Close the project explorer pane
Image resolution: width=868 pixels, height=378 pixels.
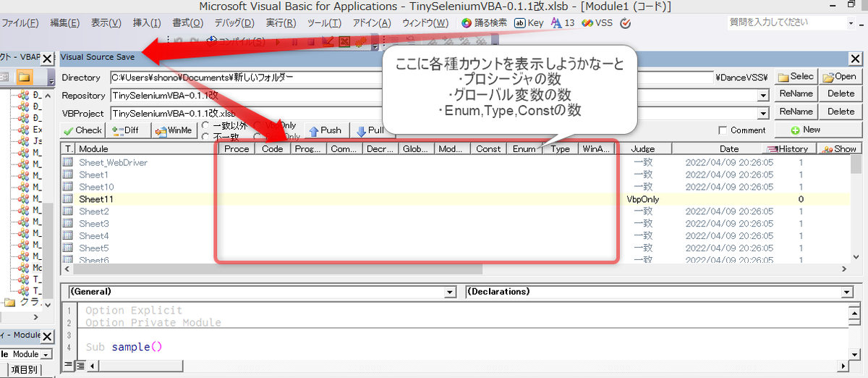point(47,58)
